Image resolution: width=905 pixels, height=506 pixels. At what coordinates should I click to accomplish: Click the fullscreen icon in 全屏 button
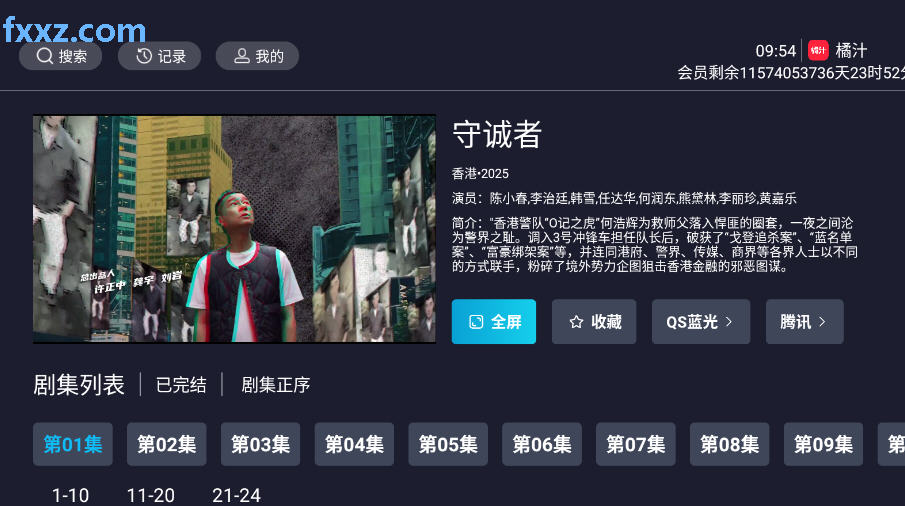coord(476,322)
